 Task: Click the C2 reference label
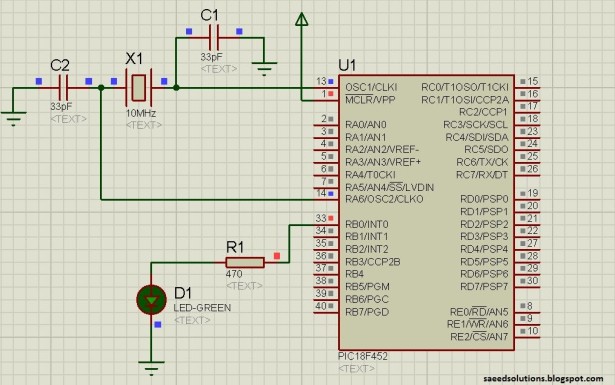tap(60, 65)
